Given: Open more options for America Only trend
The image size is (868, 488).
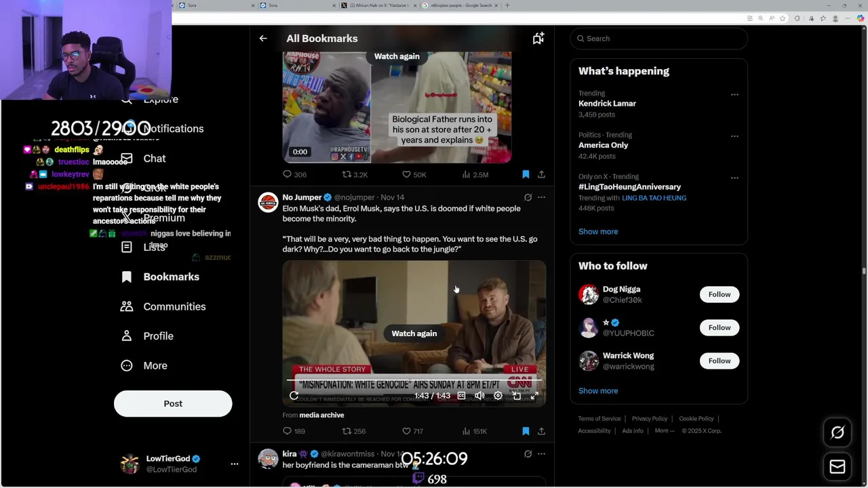Looking at the screenshot, I should pos(734,136).
